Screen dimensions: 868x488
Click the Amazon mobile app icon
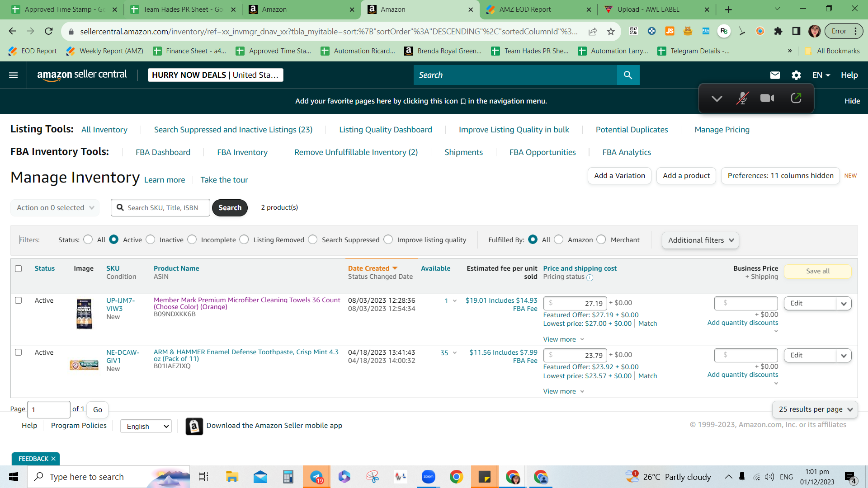tap(194, 426)
